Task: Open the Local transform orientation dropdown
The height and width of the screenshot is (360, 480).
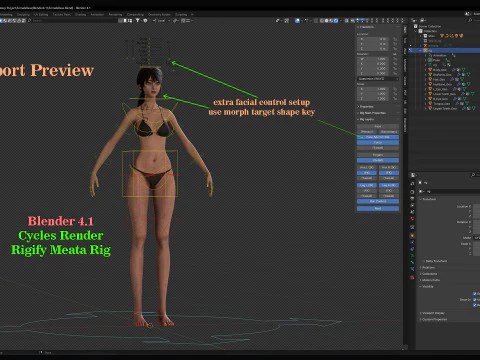Action: (161, 21)
